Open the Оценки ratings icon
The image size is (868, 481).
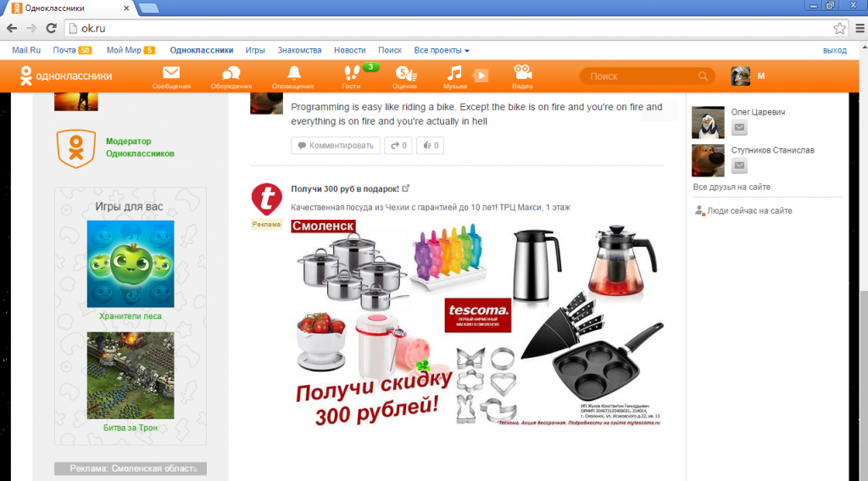pos(404,76)
